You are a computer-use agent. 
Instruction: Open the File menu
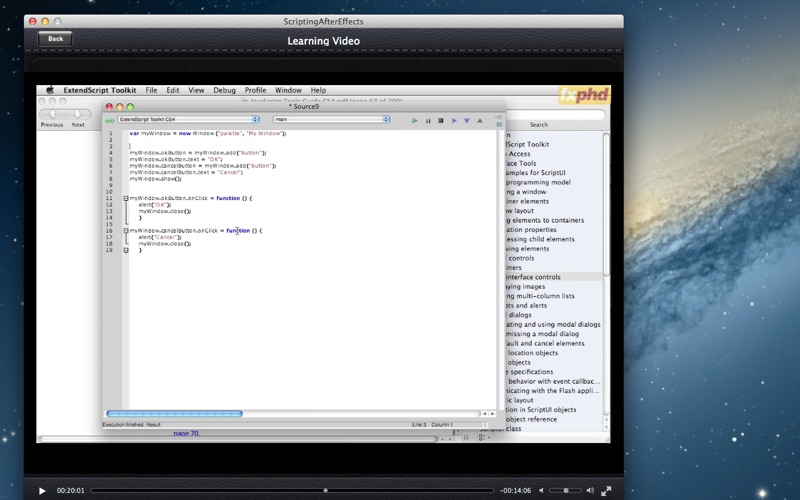click(x=151, y=90)
